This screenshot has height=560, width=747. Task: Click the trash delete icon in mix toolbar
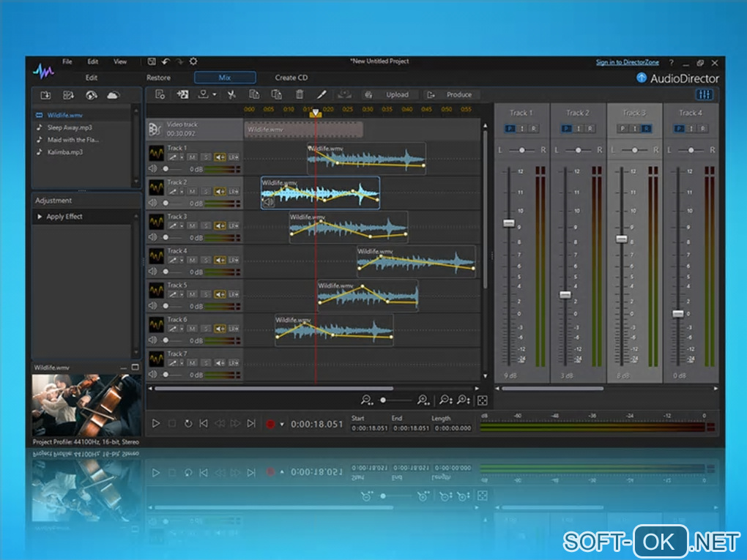point(300,94)
